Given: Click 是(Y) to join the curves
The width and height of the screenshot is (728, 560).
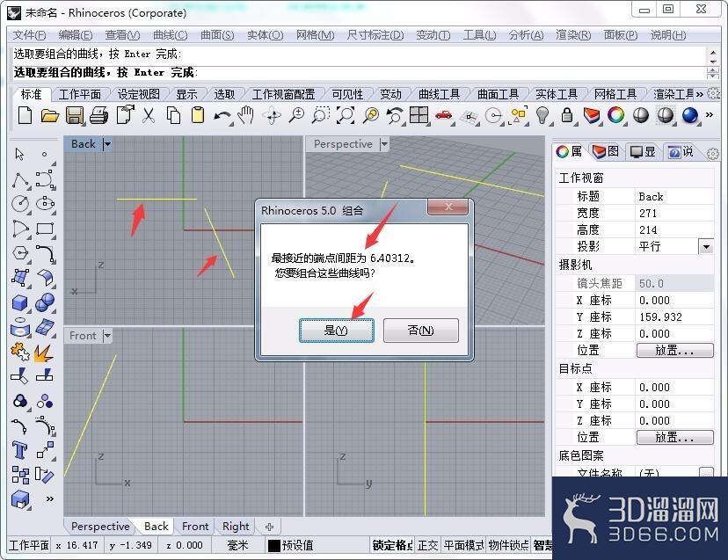Looking at the screenshot, I should pos(336,331).
